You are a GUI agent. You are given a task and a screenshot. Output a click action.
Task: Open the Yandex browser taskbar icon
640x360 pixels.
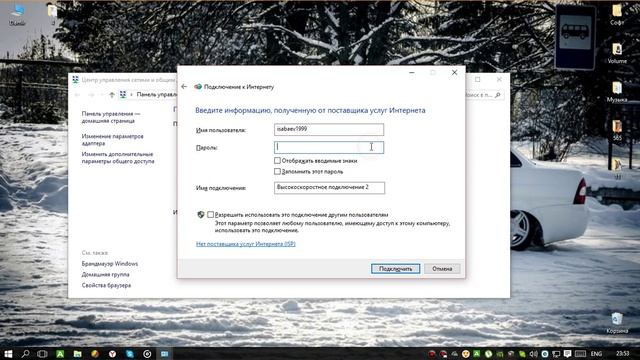112,353
